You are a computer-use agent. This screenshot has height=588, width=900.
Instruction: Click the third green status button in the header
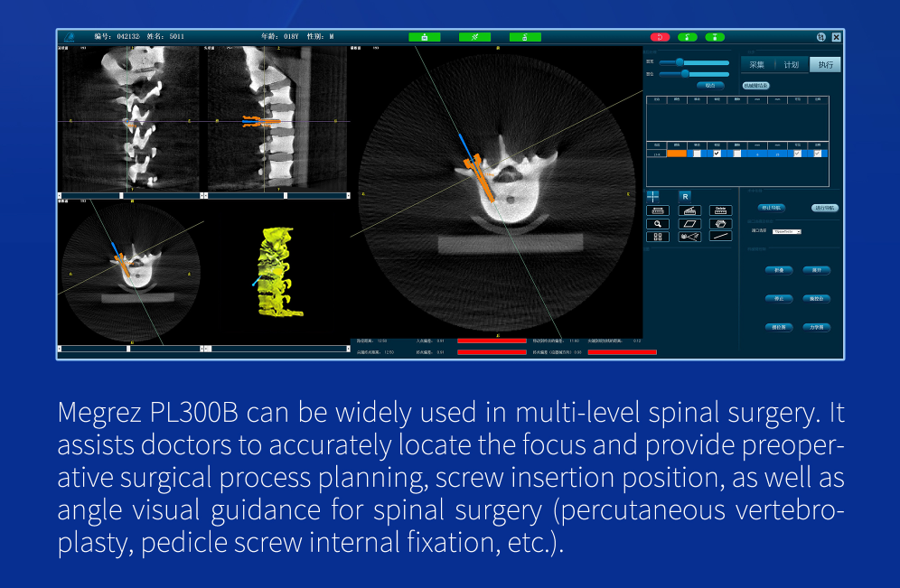[525, 37]
